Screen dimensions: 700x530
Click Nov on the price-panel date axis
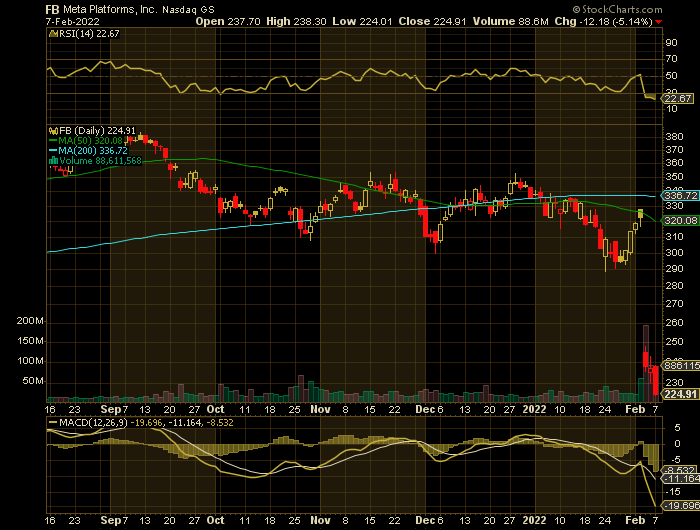coord(320,409)
